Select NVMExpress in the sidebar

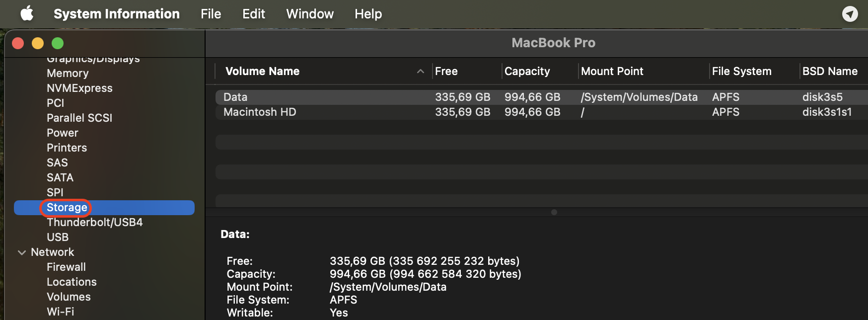[79, 88]
